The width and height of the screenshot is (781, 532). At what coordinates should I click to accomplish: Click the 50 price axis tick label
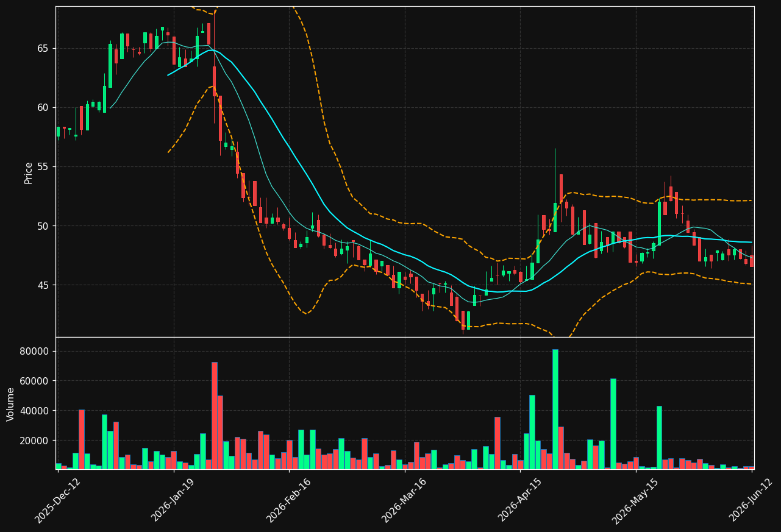43,226
